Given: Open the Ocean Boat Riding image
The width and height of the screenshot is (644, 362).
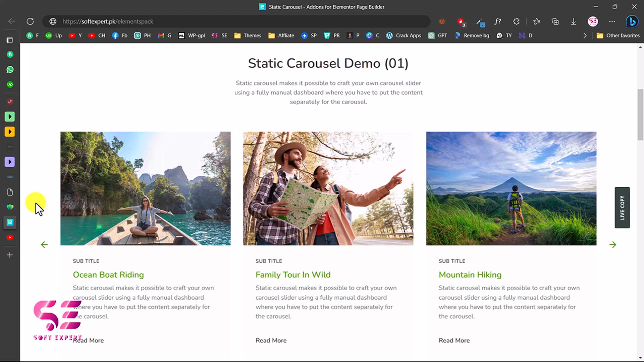Looking at the screenshot, I should pyautogui.click(x=146, y=188).
